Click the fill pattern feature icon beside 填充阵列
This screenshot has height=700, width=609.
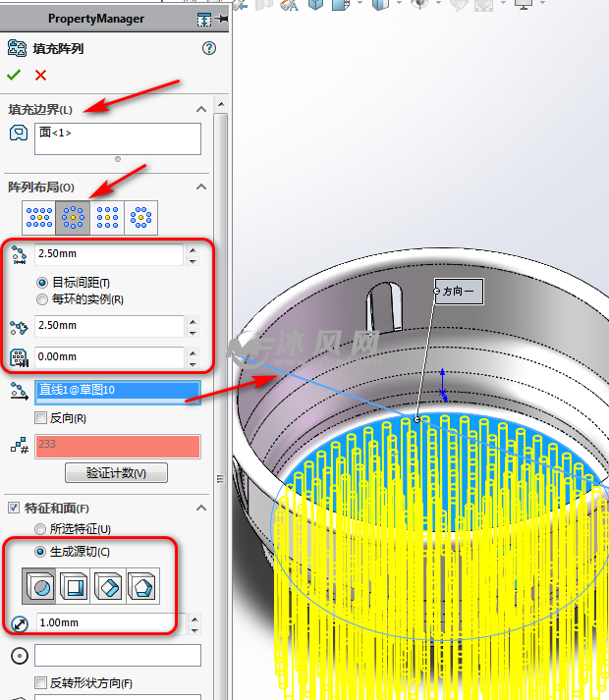click(x=17, y=48)
